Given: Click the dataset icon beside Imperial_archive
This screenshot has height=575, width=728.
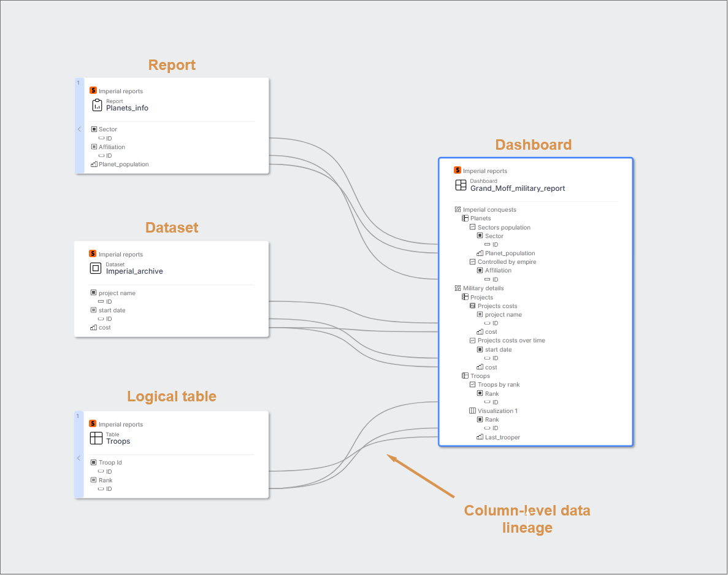Looking at the screenshot, I should click(96, 268).
